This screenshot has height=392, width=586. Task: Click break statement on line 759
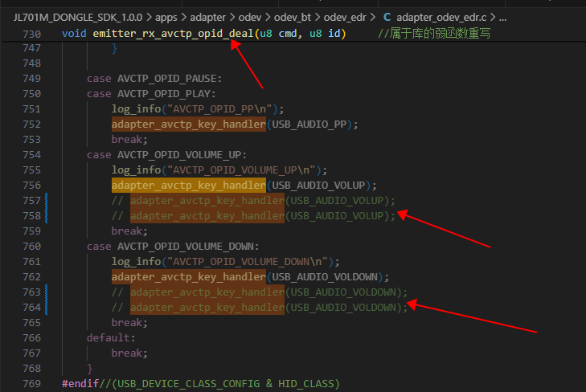(129, 231)
